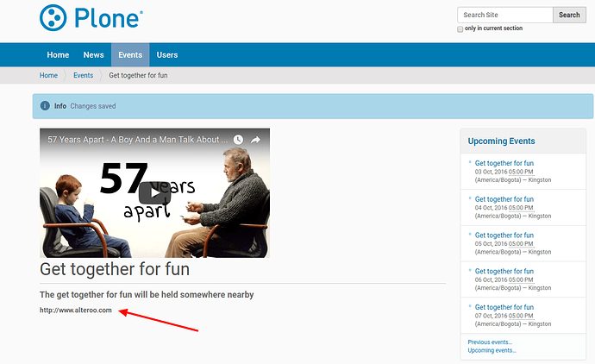Viewport: 595px width, 364px height.
Task: Open the Events navigation tab
Action: (130, 54)
